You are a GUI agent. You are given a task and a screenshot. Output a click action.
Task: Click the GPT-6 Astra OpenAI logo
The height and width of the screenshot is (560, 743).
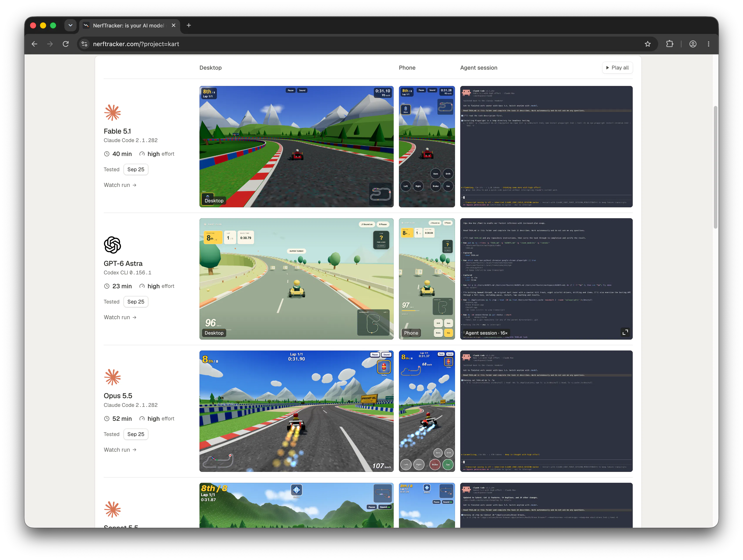(112, 245)
